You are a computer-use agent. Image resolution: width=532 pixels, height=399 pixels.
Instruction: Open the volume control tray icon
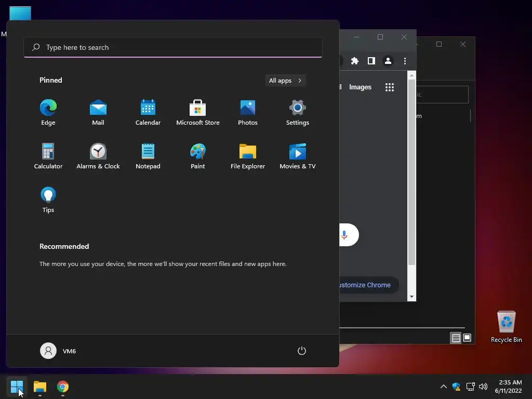(483, 387)
